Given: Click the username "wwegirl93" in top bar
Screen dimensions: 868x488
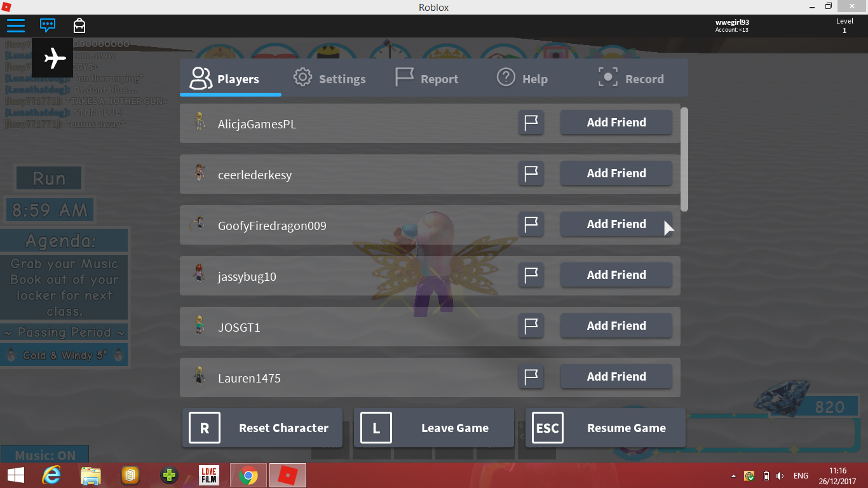Looking at the screenshot, I should click(732, 22).
